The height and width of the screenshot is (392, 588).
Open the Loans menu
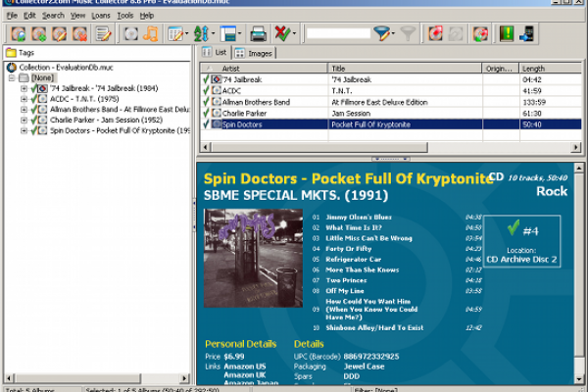click(101, 16)
